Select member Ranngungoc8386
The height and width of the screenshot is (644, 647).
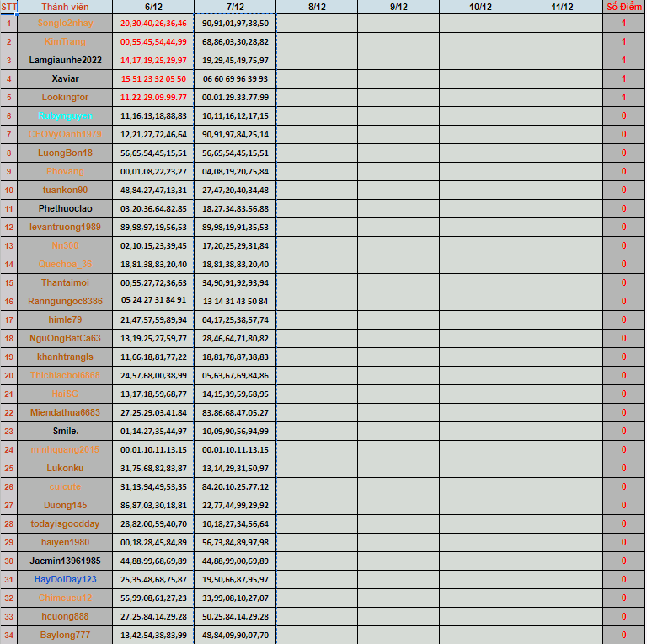tap(65, 302)
